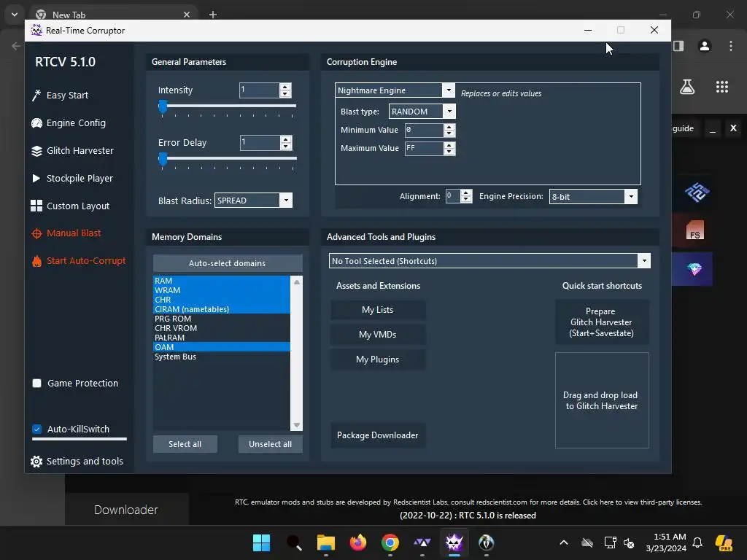
Task: Click Start Auto-Corrupt flame icon
Action: 36,261
